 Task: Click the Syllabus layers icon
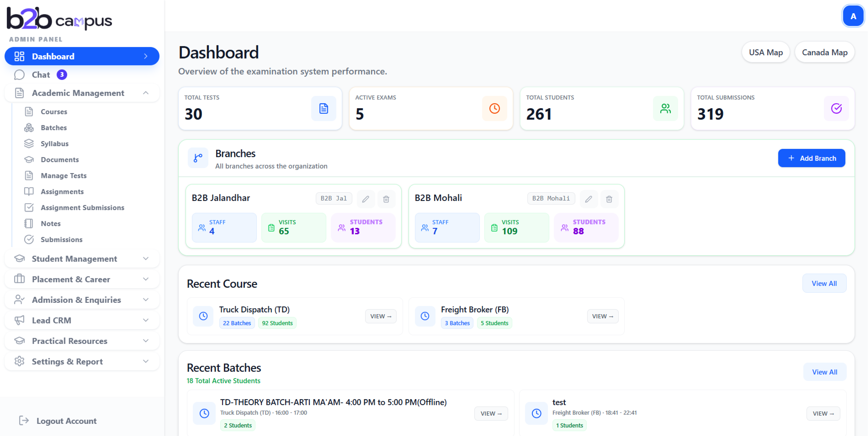click(29, 143)
